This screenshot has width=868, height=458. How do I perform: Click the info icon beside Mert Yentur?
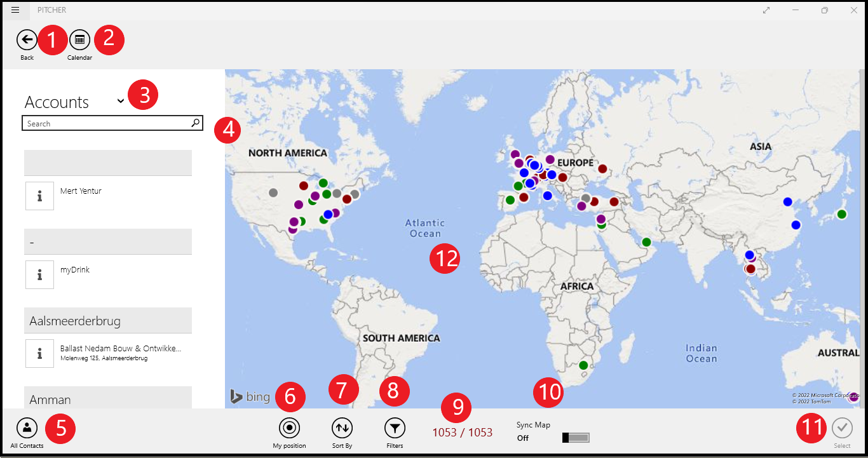[x=39, y=196]
